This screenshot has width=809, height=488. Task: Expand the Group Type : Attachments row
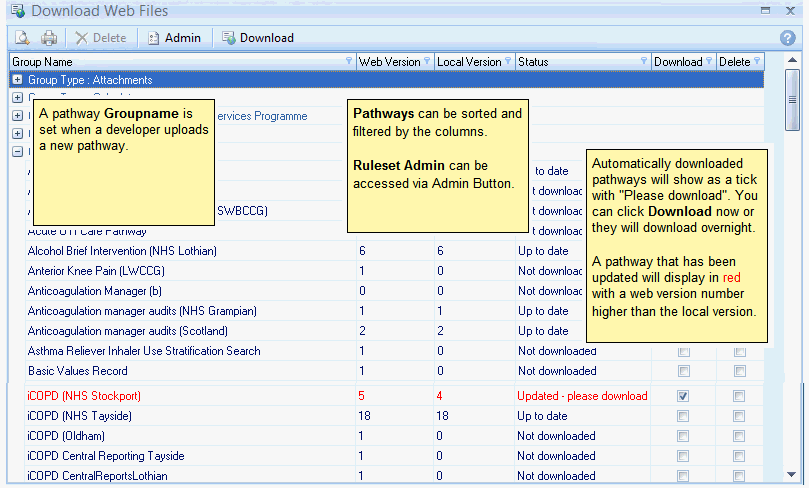(x=17, y=80)
